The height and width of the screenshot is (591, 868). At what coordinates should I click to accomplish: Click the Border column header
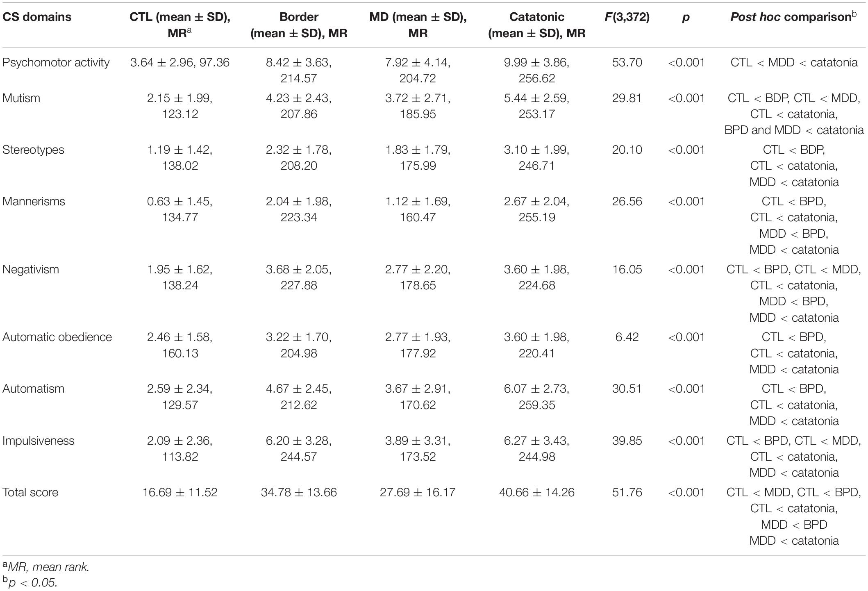(299, 25)
